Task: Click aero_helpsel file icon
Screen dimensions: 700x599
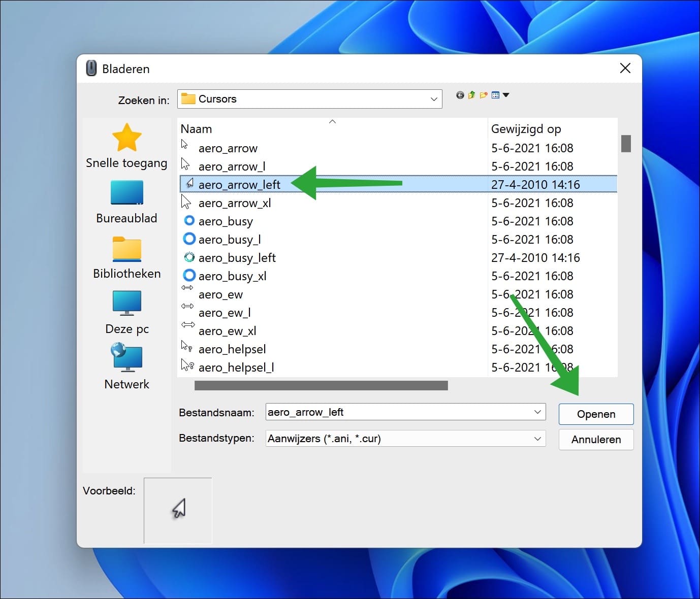Action: (x=186, y=346)
